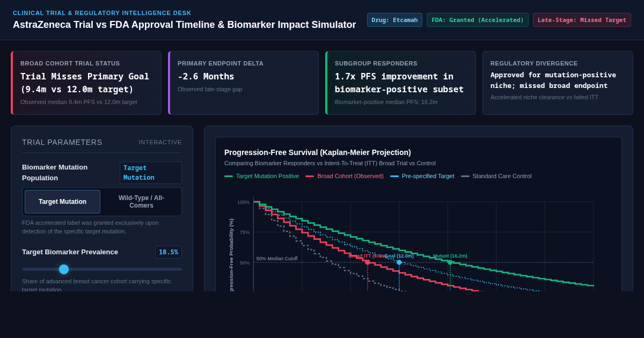Click the Target Mutation population value readout
The height and width of the screenshot is (338, 644).
[x=151, y=173]
